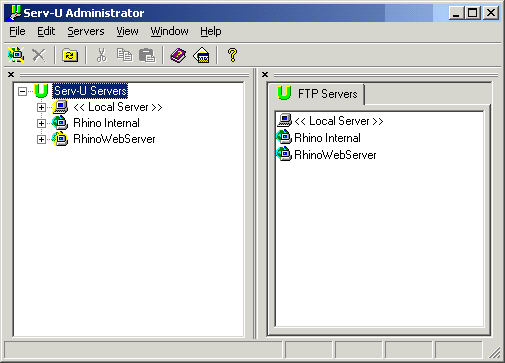Screen dimensions: 505x363
Task: Select << Local Server >> text in tree
Action: 118,107
